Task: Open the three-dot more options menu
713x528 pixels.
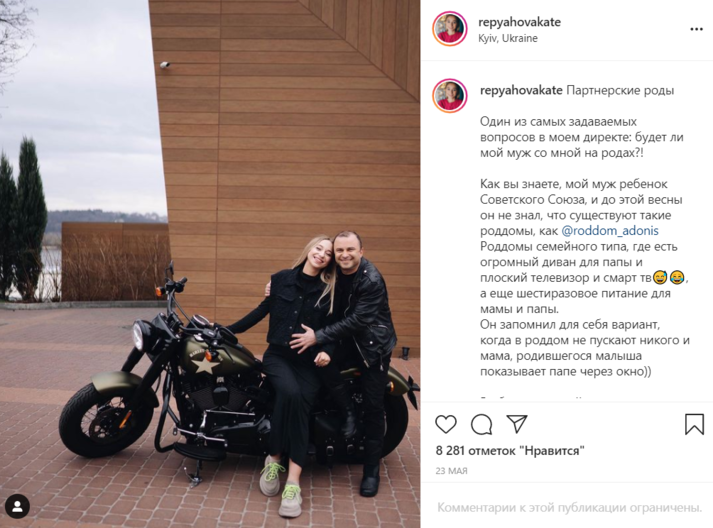Action: (696, 29)
